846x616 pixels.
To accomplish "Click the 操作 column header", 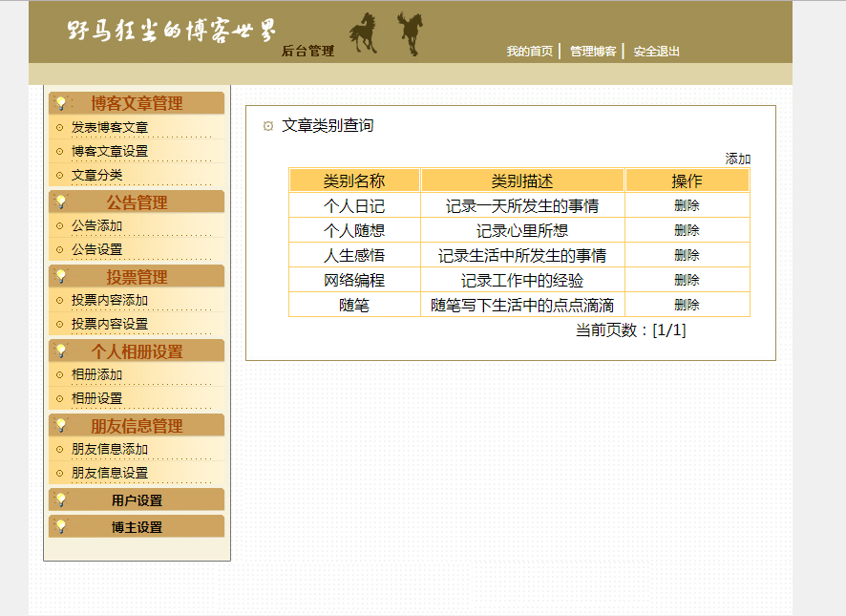I will 687,181.
